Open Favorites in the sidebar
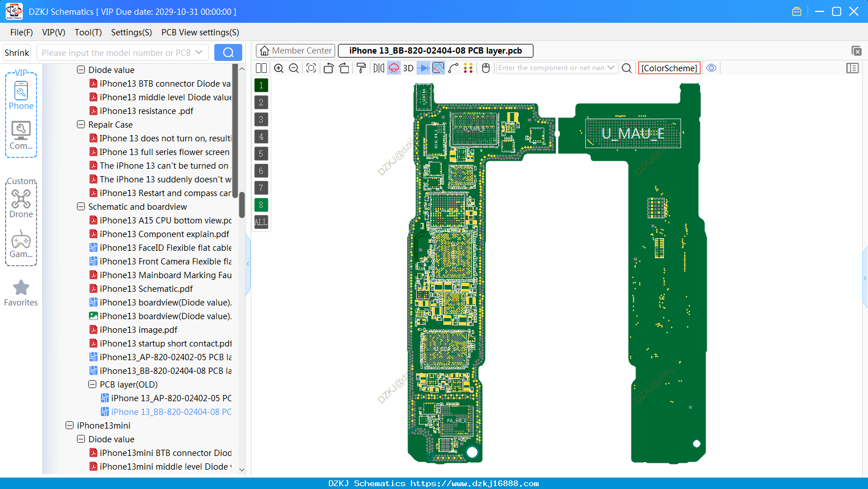 [x=21, y=293]
